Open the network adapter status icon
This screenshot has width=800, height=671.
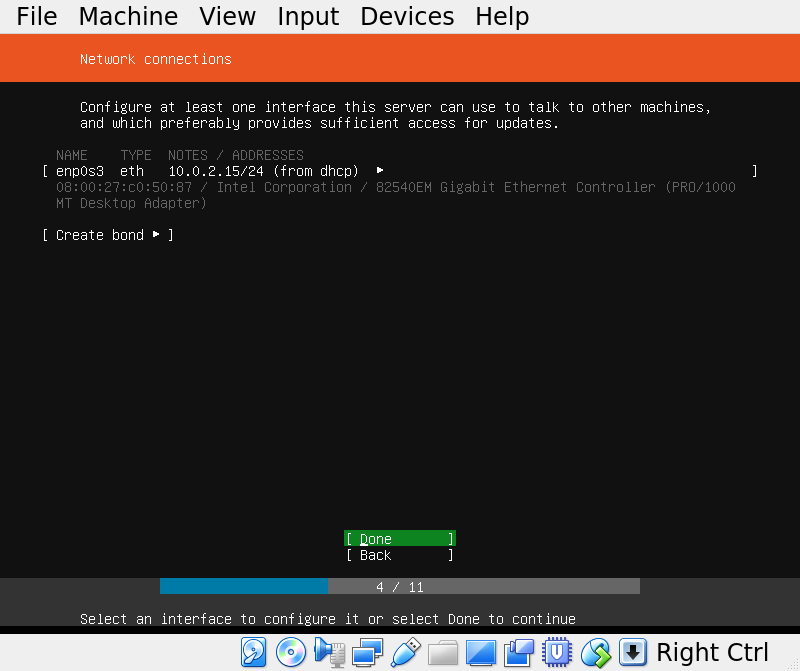pyautogui.click(x=367, y=653)
